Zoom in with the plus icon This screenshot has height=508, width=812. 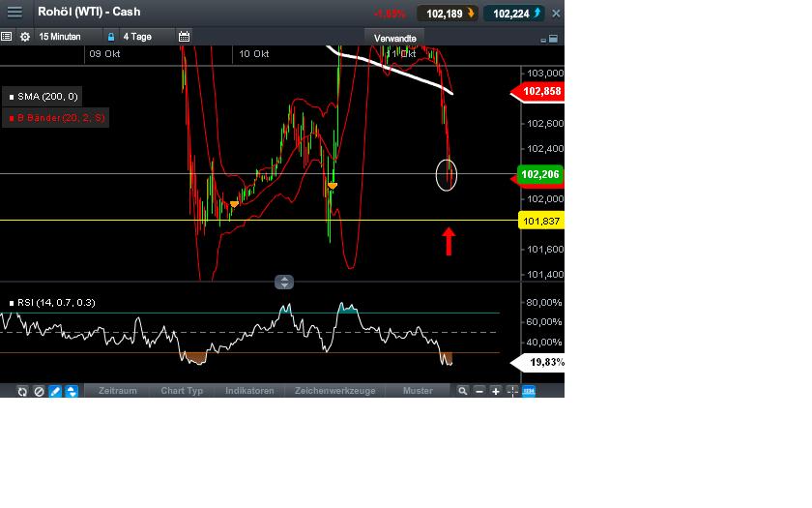click(496, 391)
